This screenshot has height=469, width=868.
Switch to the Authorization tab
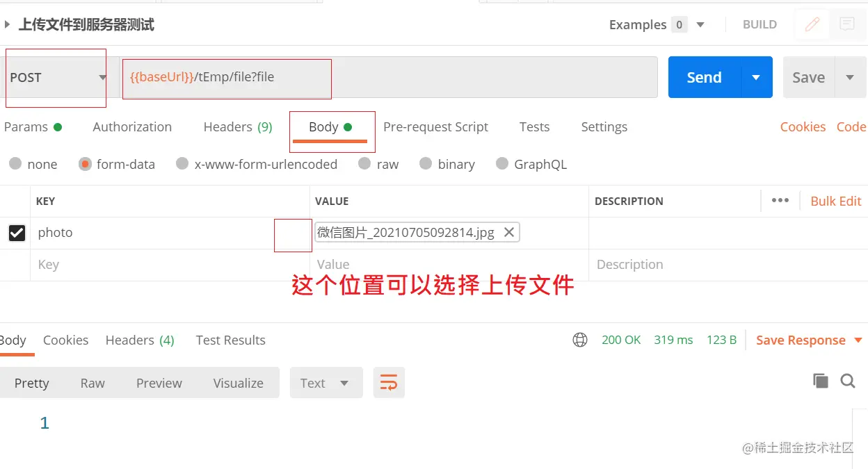[132, 126]
